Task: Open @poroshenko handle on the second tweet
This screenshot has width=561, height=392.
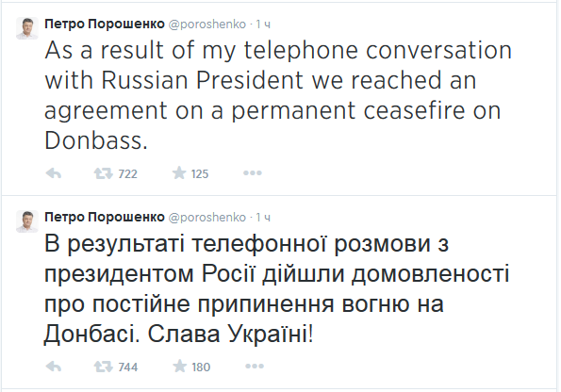Action: (207, 218)
